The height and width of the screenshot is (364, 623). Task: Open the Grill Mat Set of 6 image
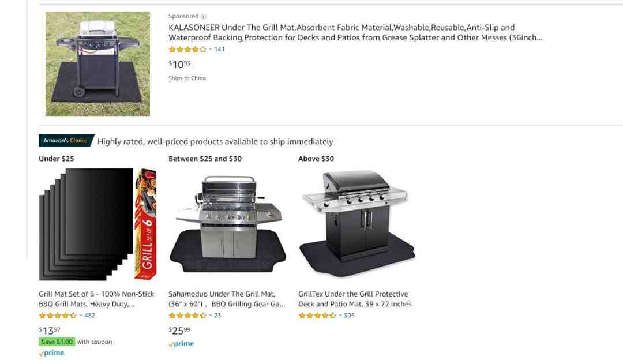[97, 224]
